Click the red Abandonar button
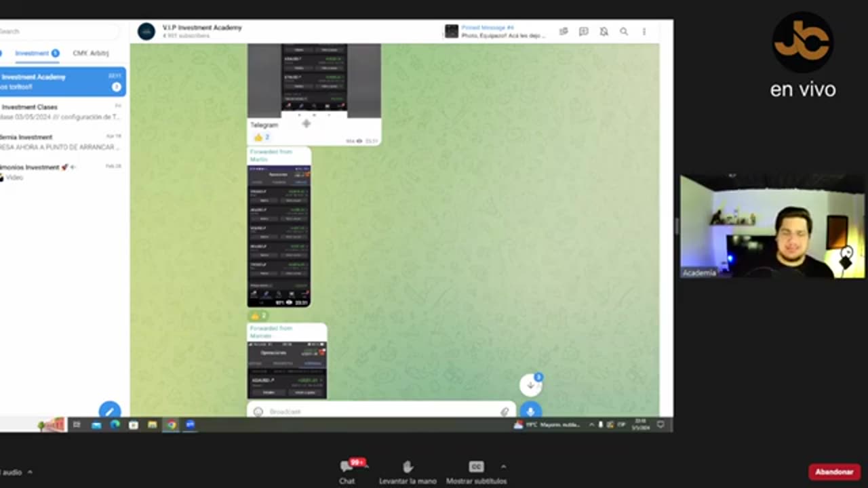868x488 pixels. [834, 472]
